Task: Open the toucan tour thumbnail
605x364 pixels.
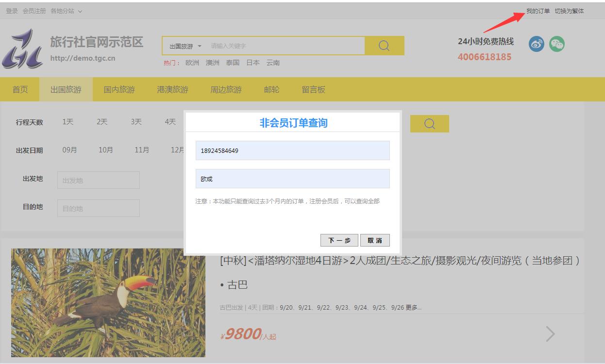Action: (x=108, y=303)
